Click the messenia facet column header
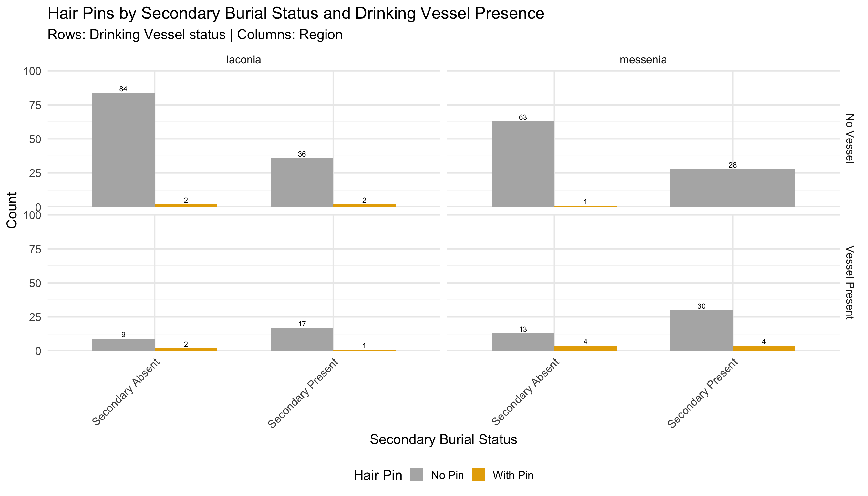The image size is (868, 496). [643, 60]
